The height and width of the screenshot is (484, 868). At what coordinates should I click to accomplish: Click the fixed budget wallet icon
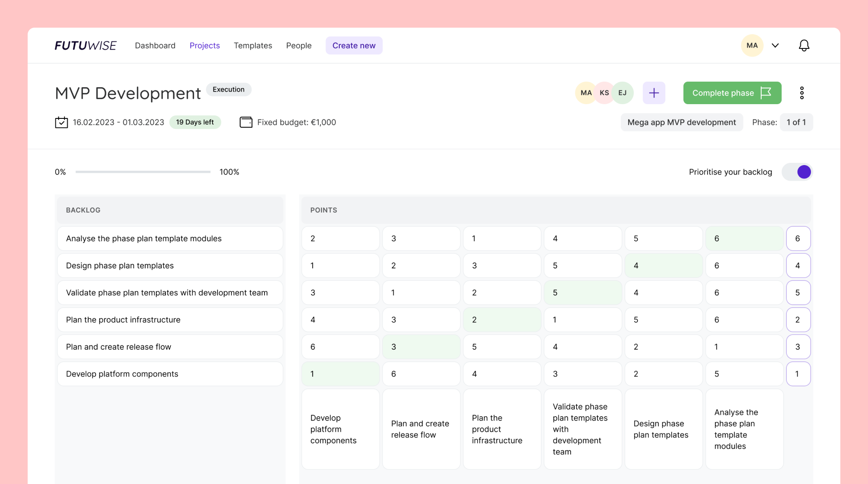click(246, 122)
